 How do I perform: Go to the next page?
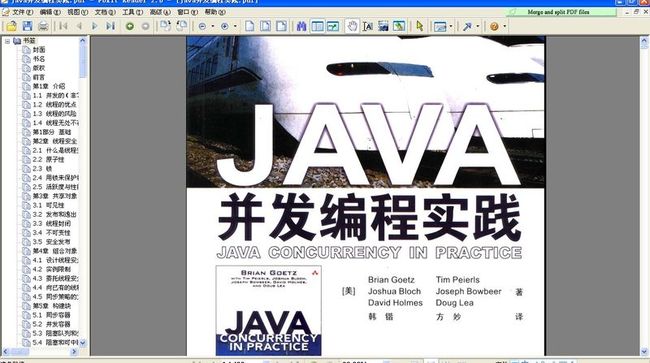(95, 26)
